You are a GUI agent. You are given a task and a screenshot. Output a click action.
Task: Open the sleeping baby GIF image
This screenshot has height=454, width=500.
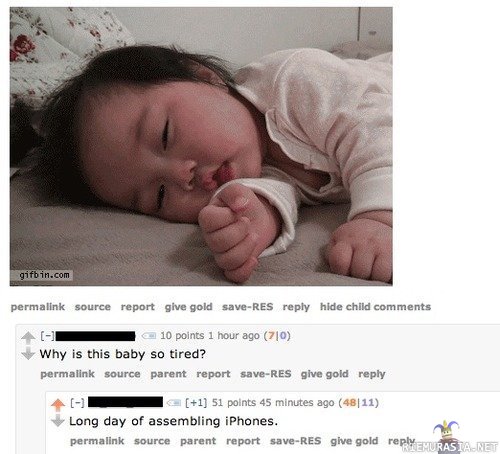201,146
